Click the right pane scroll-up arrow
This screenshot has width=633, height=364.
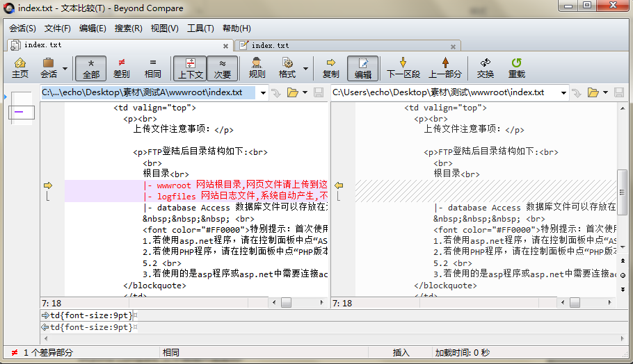[622, 108]
